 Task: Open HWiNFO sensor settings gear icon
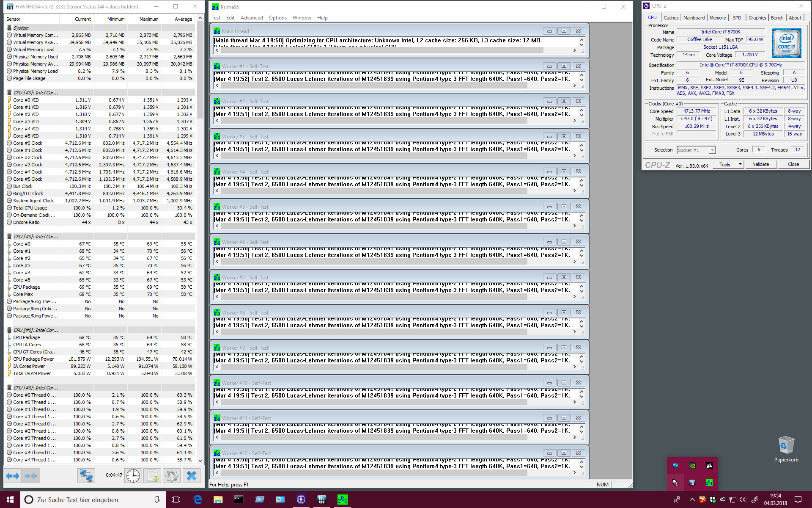171,476
